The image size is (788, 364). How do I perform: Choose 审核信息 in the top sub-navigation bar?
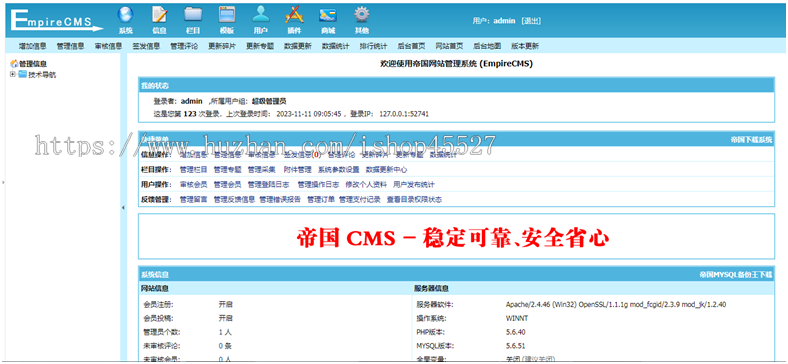[x=108, y=46]
